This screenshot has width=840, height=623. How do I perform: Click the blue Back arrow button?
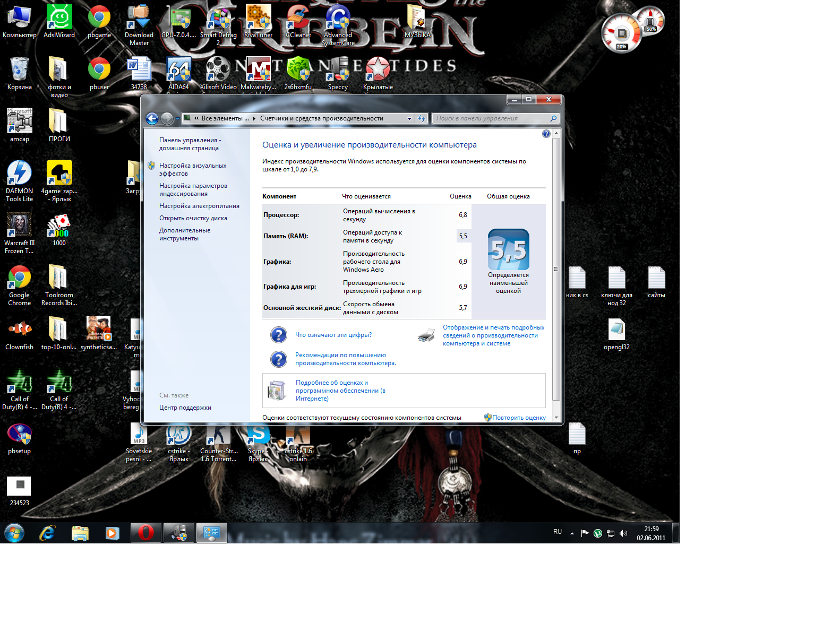click(x=152, y=118)
